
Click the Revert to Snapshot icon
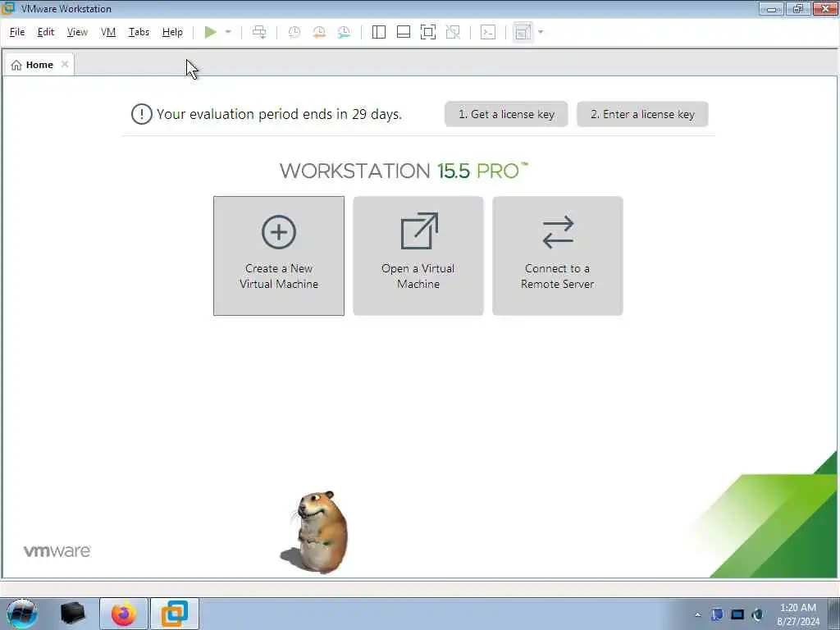(319, 32)
